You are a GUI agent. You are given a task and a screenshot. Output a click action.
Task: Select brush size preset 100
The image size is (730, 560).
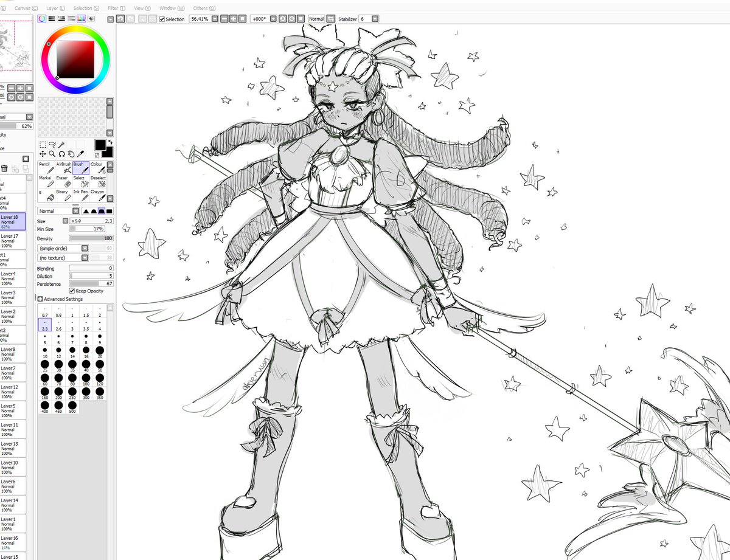pyautogui.click(x=86, y=379)
